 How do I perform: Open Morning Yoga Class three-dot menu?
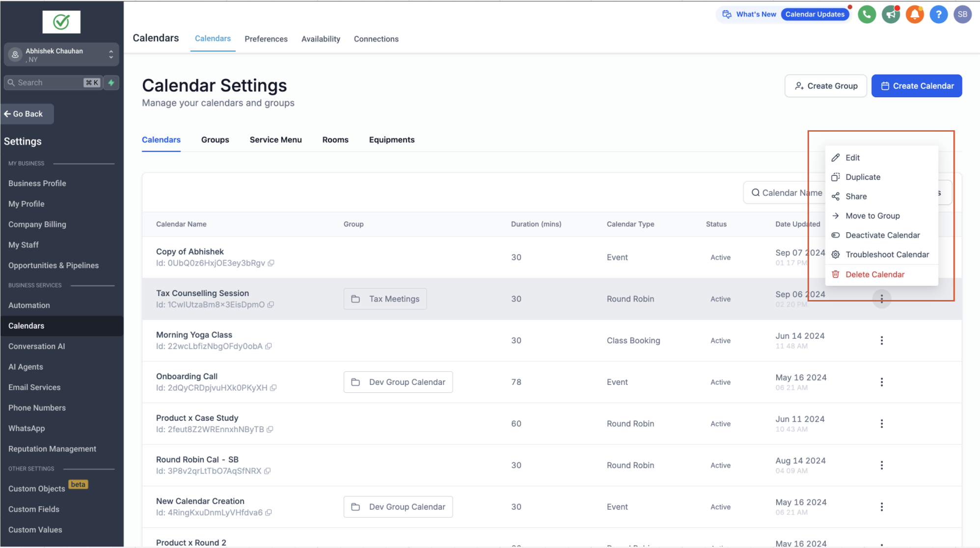pos(881,340)
